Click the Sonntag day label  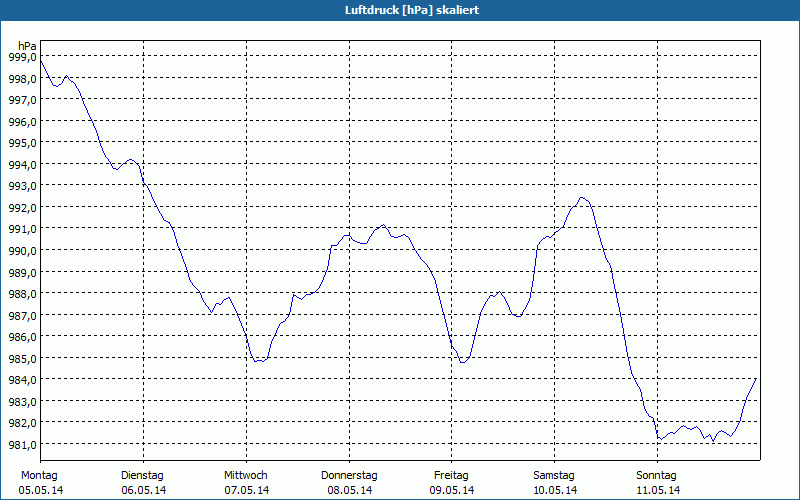point(657,476)
